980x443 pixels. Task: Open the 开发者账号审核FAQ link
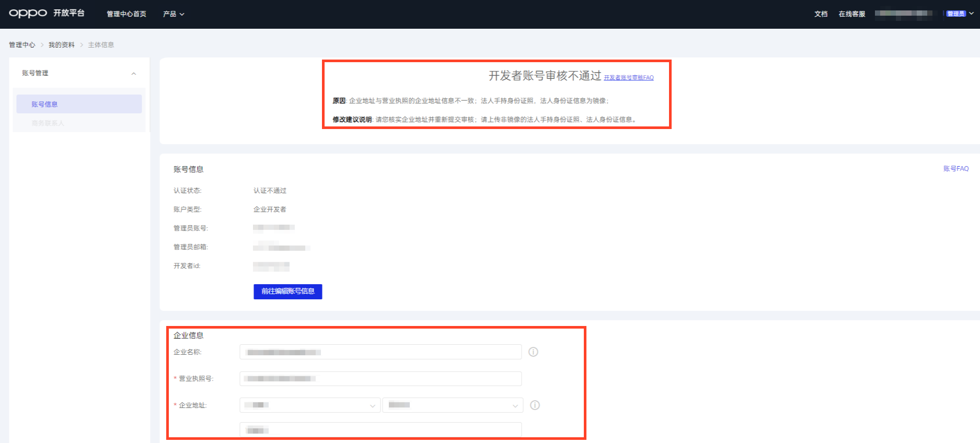629,77
